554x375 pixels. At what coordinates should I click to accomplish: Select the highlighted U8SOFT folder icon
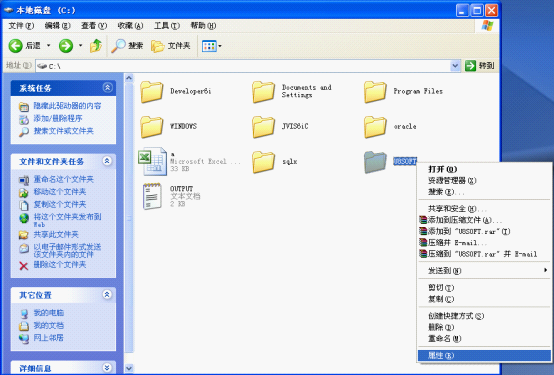pos(375,162)
